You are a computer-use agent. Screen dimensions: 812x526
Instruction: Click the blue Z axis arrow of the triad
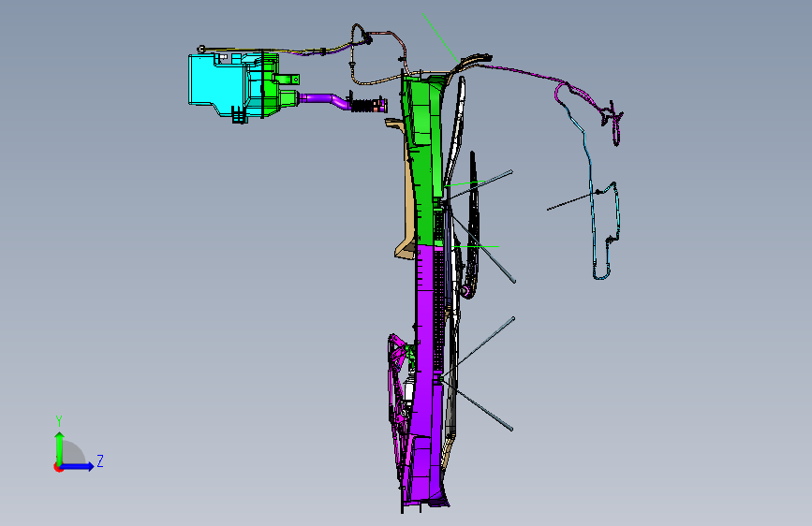click(78, 466)
